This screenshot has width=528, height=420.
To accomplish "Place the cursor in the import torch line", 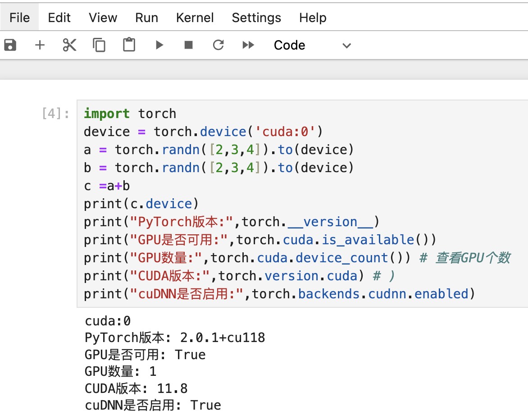I will click(x=130, y=114).
